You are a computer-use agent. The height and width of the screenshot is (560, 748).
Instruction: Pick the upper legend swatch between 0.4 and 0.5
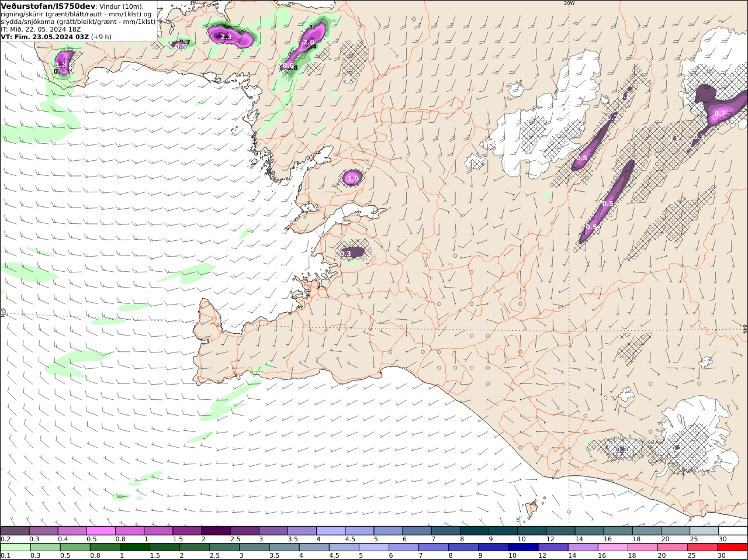[72, 531]
